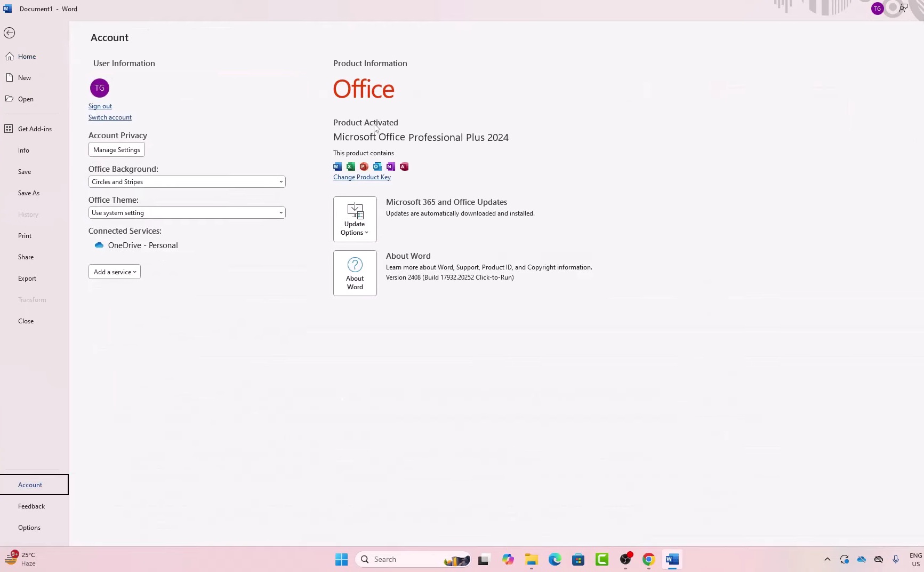924x572 pixels.
Task: Click the crossed-out cloud tray icon
Action: [879, 559]
